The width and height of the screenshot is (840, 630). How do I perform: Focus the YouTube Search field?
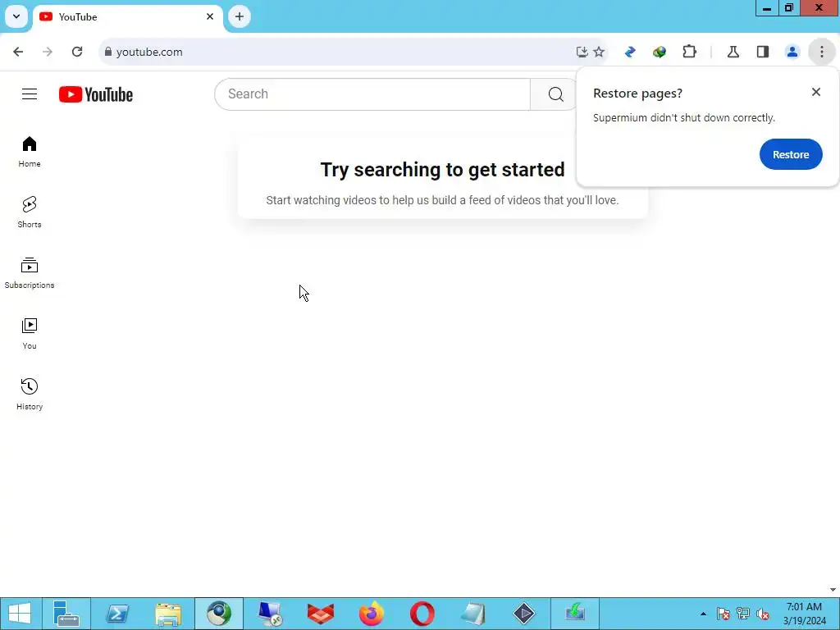pyautogui.click(x=372, y=94)
